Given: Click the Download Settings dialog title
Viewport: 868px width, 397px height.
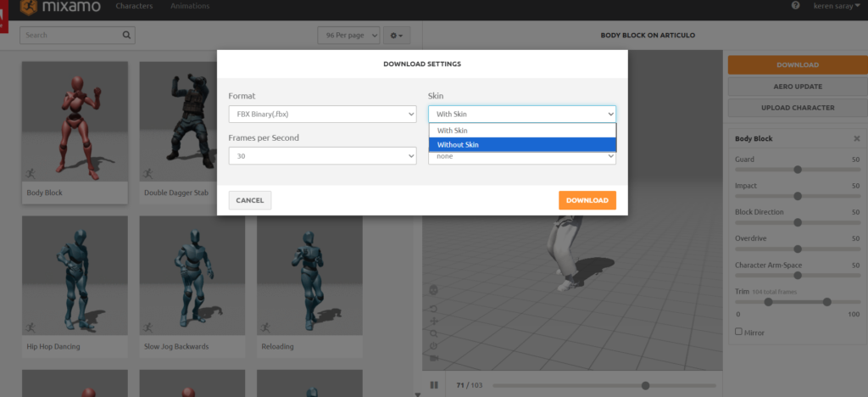Looking at the screenshot, I should pos(422,64).
